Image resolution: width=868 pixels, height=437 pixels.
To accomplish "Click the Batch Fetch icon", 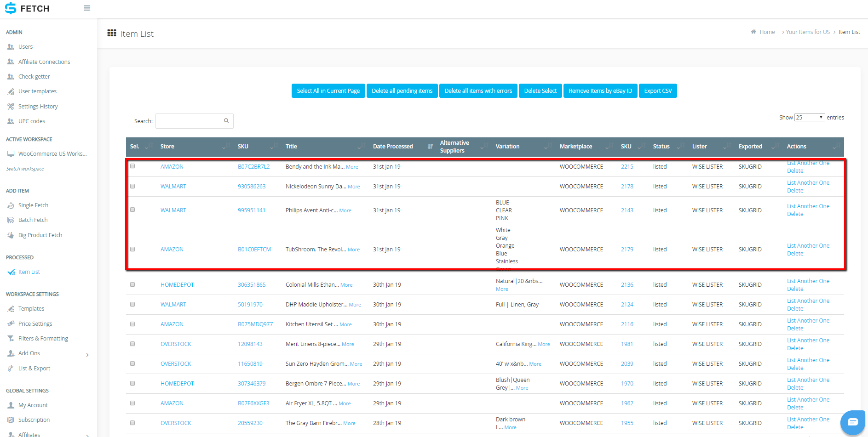I will [x=11, y=220].
